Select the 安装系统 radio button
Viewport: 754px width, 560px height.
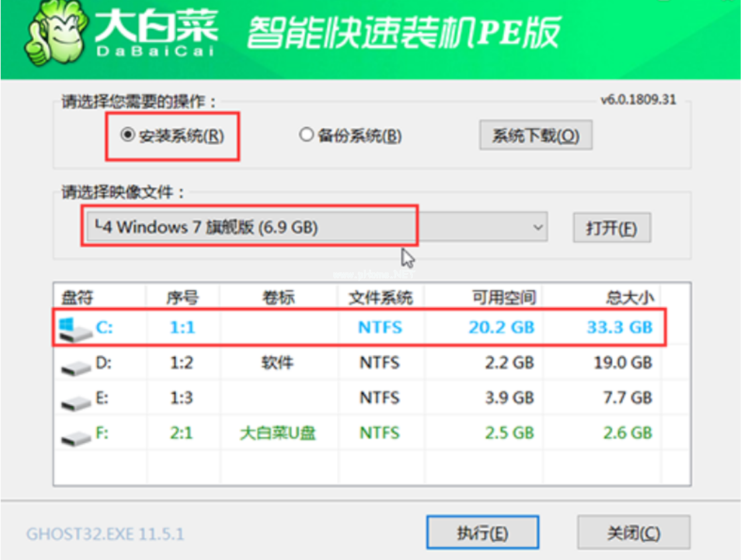[x=127, y=135]
